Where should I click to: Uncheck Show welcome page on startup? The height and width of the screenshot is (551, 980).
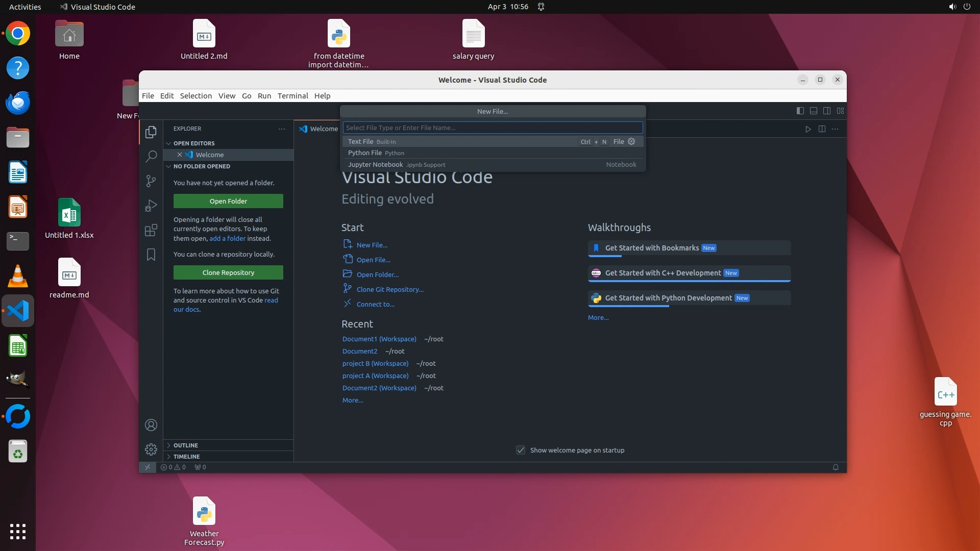(x=521, y=450)
